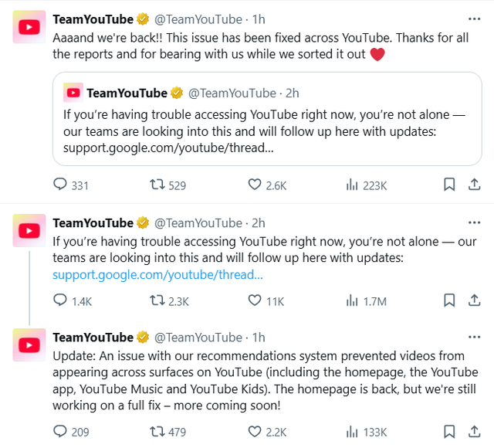Open TeamYouTube profile name in 'Update' tweet

(x=93, y=338)
